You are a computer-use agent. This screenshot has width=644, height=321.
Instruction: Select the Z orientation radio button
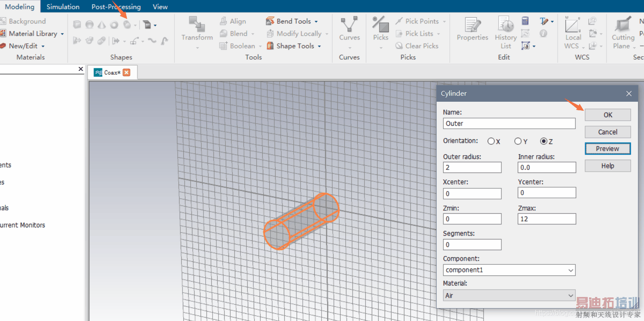pos(544,141)
